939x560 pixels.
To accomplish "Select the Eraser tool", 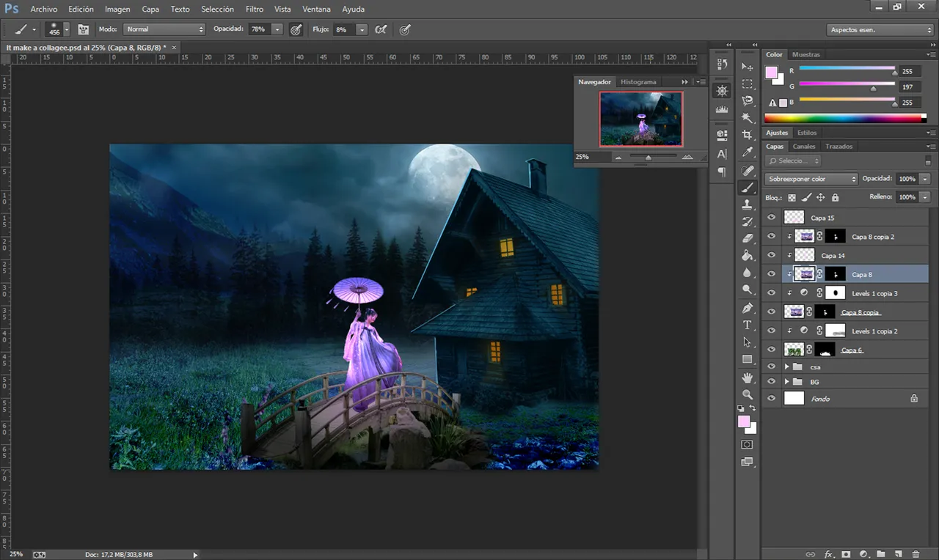I will click(748, 238).
